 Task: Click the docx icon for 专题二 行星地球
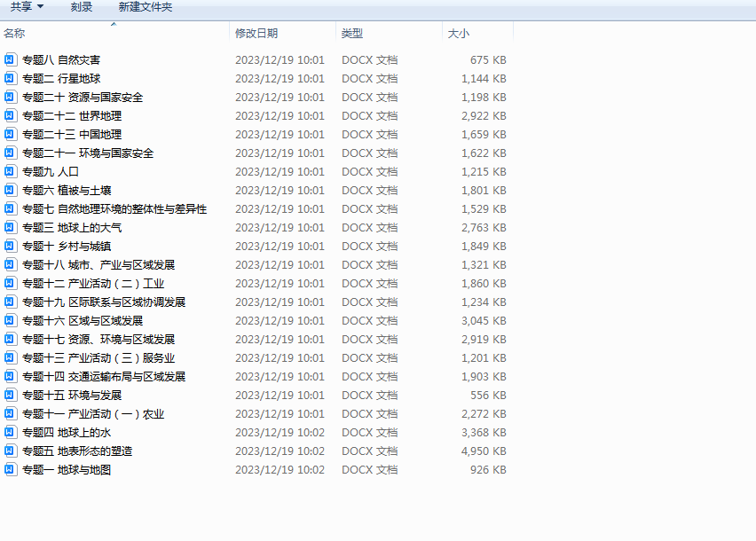(10, 79)
